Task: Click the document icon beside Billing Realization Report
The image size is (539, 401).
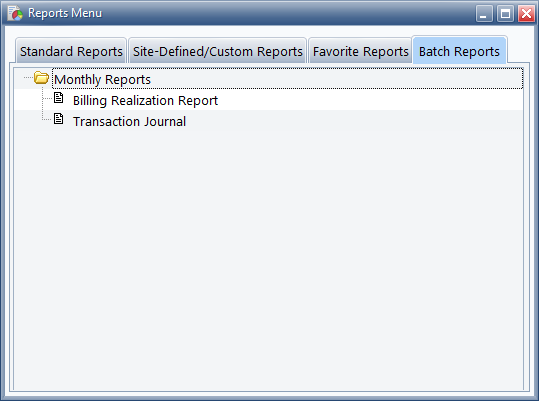Action: [x=59, y=98]
